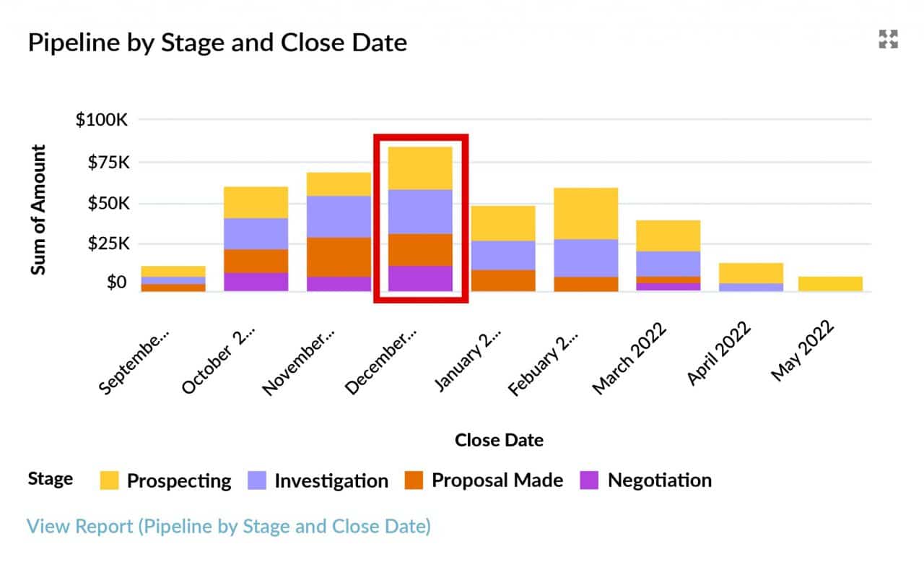Click the $100K axis tick label
The image size is (924, 570).
pos(103,119)
